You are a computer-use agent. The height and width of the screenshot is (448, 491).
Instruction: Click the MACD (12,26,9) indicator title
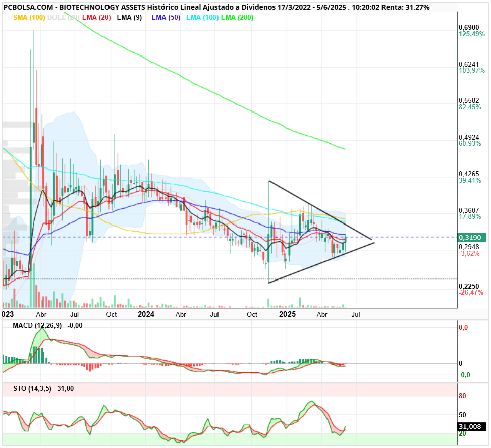[x=37, y=326]
